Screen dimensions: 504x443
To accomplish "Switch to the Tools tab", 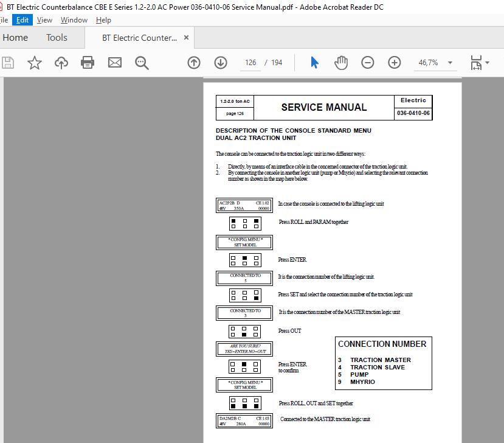I will (57, 38).
